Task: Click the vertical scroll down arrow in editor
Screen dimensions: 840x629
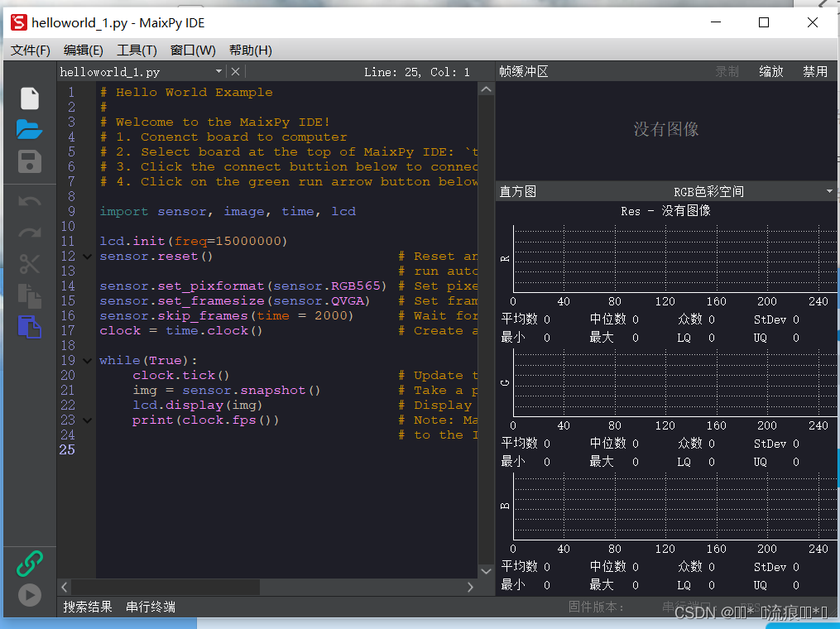Action: click(x=486, y=571)
